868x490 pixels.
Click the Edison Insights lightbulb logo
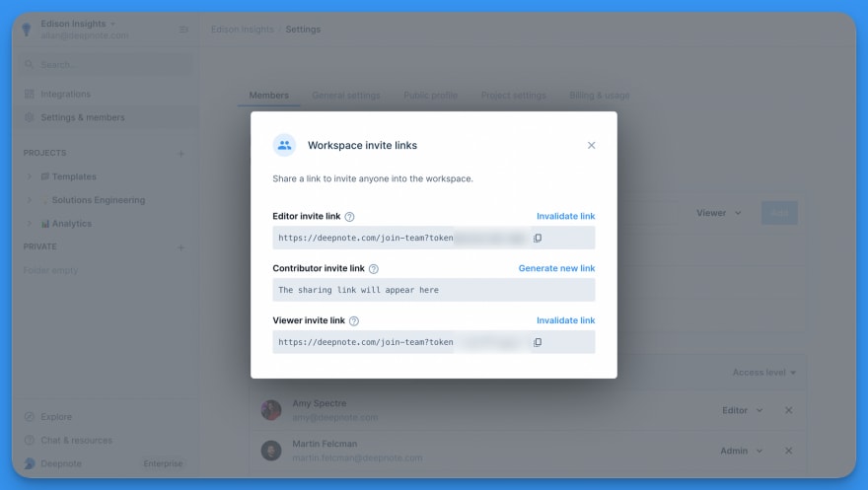(27, 30)
